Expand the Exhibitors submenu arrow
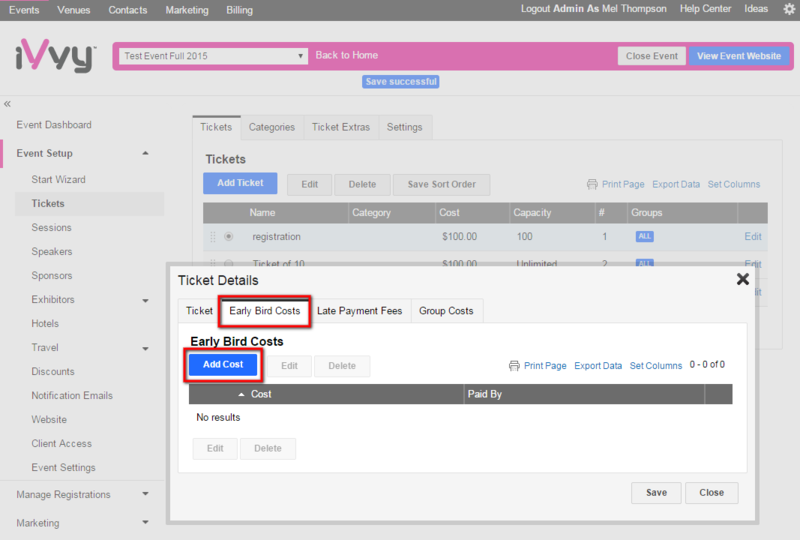 click(145, 301)
